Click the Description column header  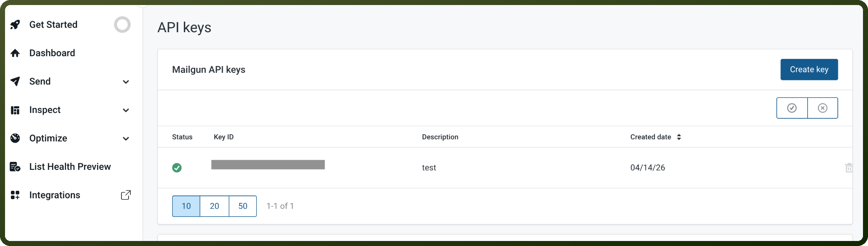click(x=440, y=137)
